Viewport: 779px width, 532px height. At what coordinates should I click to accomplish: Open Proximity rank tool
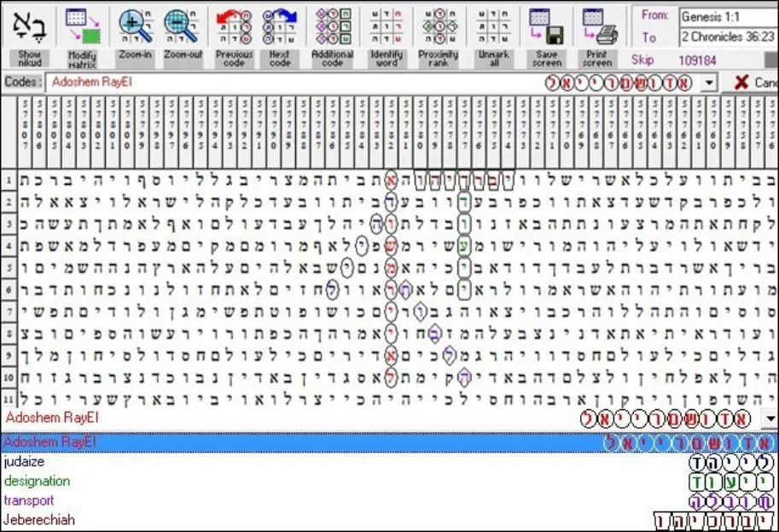point(439,26)
